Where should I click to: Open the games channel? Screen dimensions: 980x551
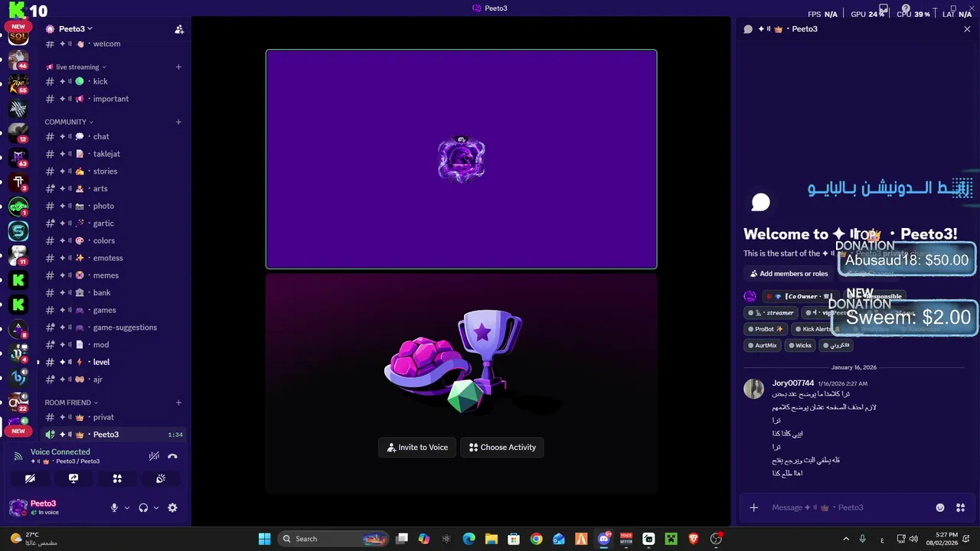113,310
